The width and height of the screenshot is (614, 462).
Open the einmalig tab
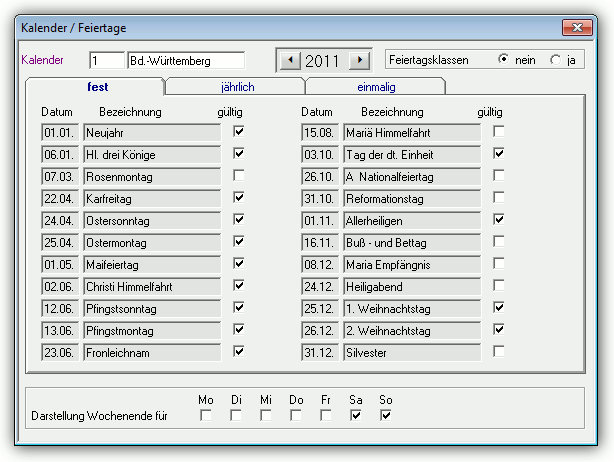point(376,87)
